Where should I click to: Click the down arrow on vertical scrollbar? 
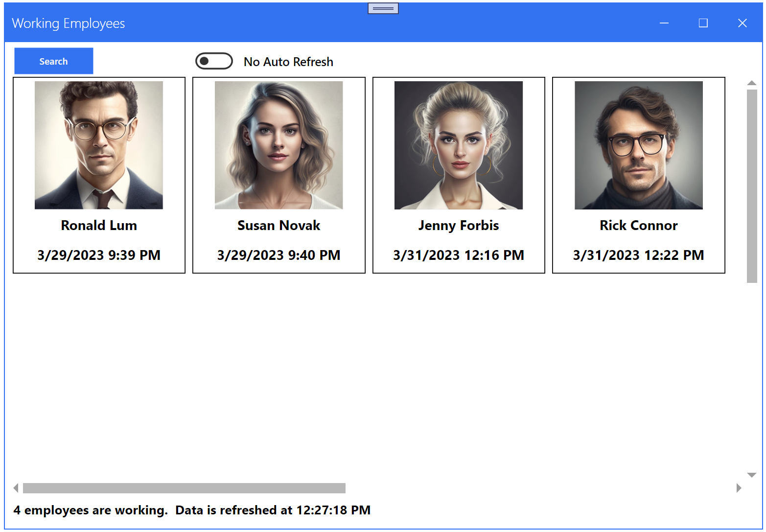751,474
